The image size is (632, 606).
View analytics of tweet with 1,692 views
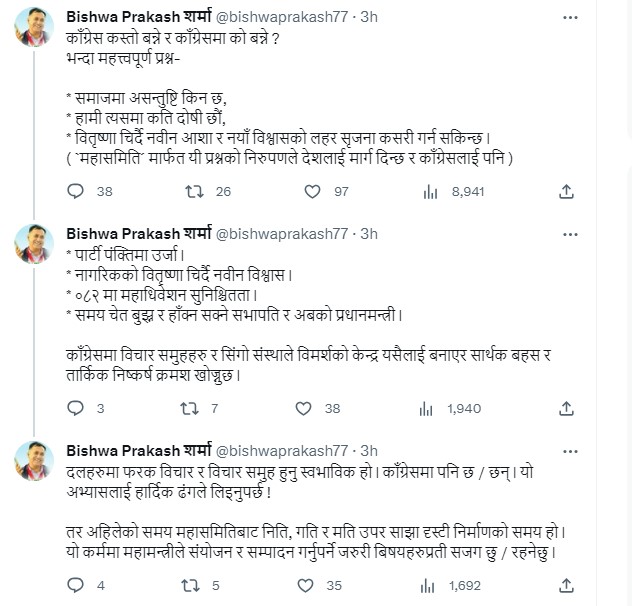[431, 586]
